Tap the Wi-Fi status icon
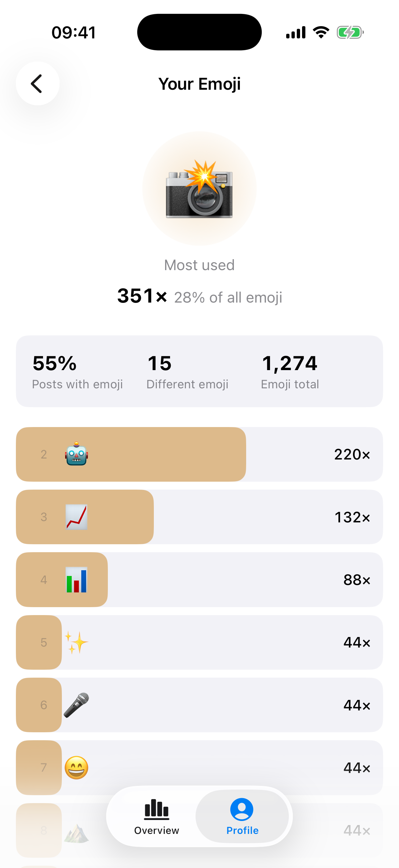The height and width of the screenshot is (868, 399). click(321, 32)
